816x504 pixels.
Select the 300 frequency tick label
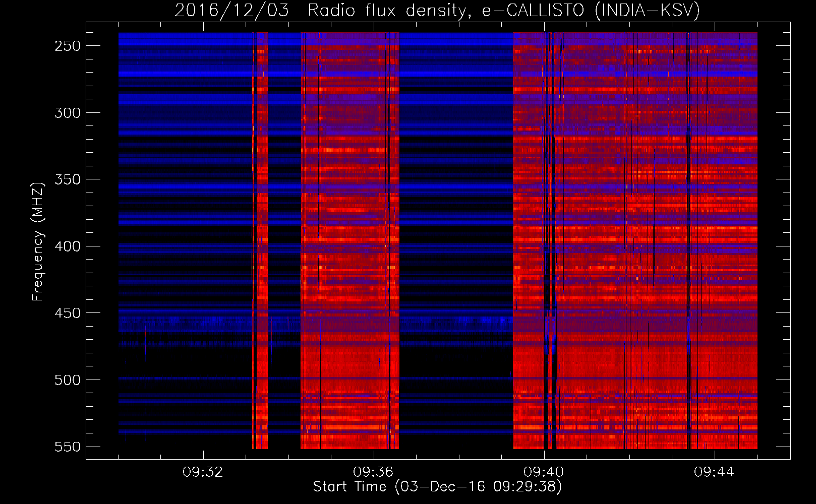pyautogui.click(x=68, y=113)
